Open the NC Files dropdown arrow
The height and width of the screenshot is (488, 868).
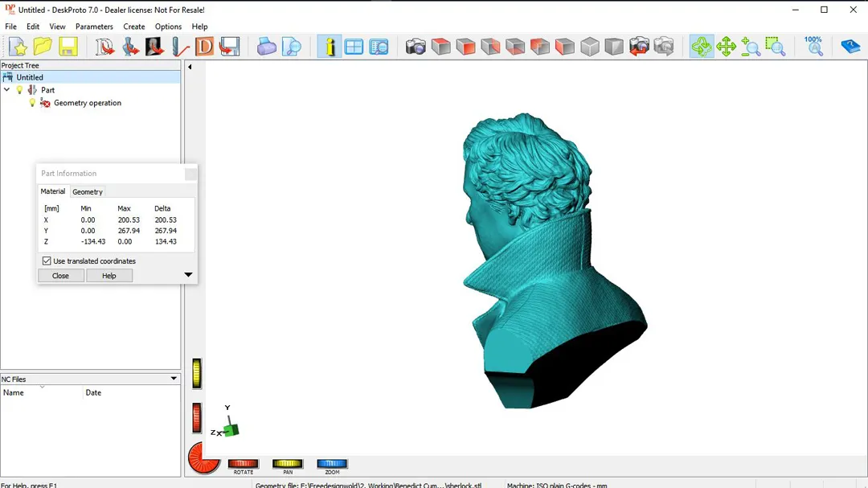[x=174, y=379]
